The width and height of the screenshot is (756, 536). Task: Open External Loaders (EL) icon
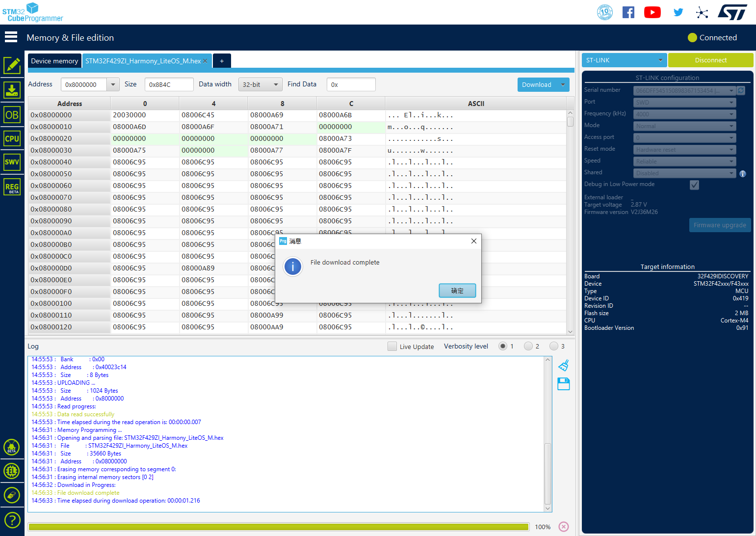pos(12,471)
